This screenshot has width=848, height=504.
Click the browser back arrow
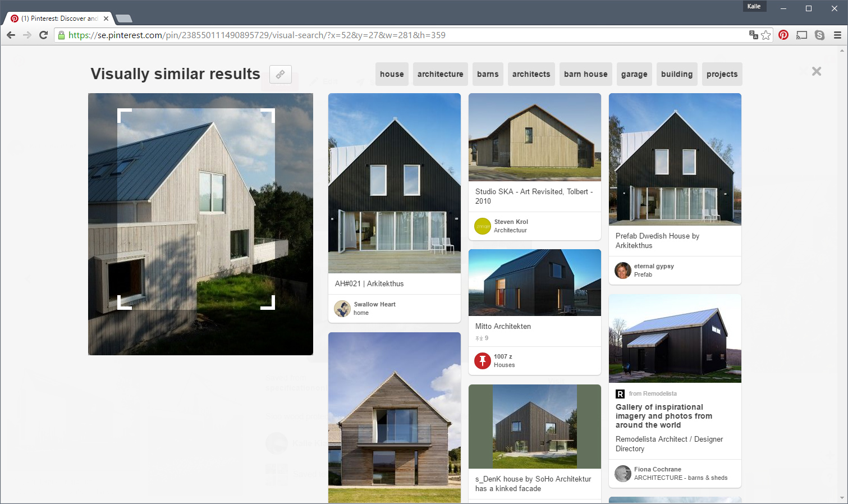point(11,35)
